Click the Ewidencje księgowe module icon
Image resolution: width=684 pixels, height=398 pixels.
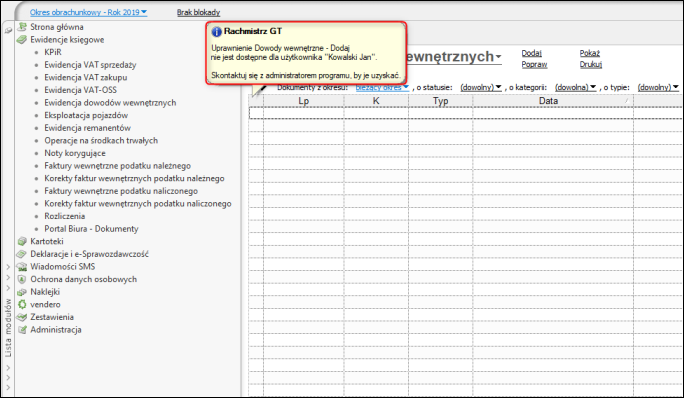pyautogui.click(x=22, y=39)
